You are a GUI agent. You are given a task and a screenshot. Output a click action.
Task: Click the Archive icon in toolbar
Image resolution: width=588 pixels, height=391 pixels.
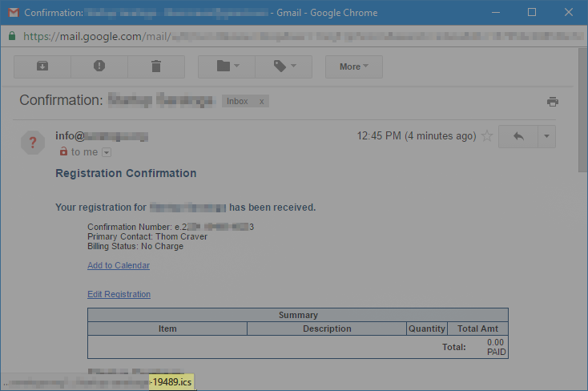tap(42, 67)
